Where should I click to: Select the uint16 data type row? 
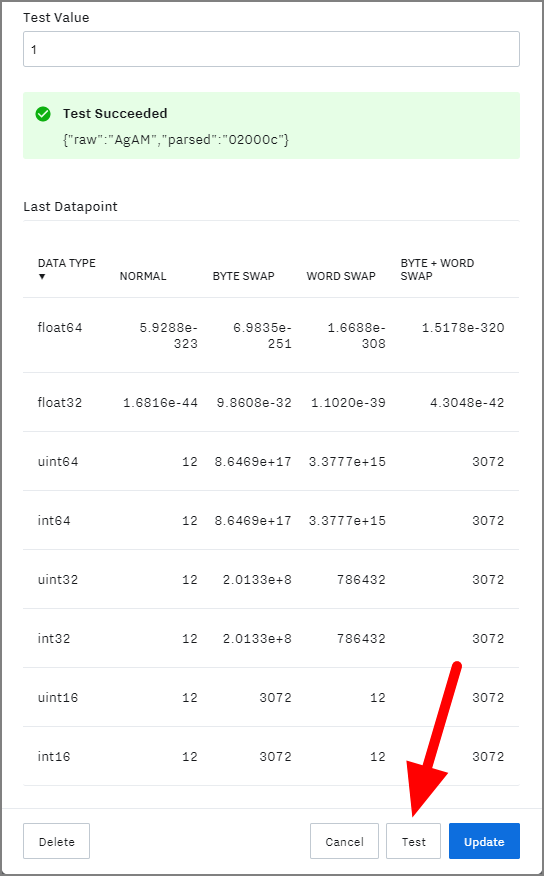[271, 697]
